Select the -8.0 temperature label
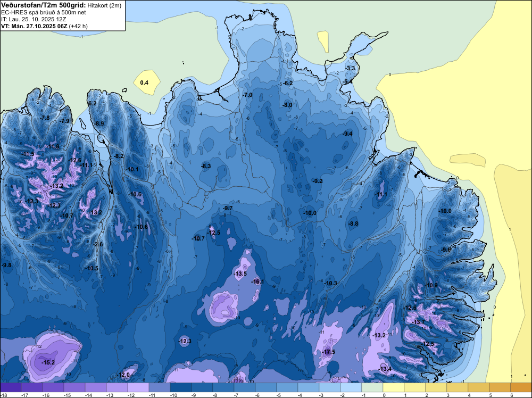Viewport: 532px width, 398px height. coord(287,105)
